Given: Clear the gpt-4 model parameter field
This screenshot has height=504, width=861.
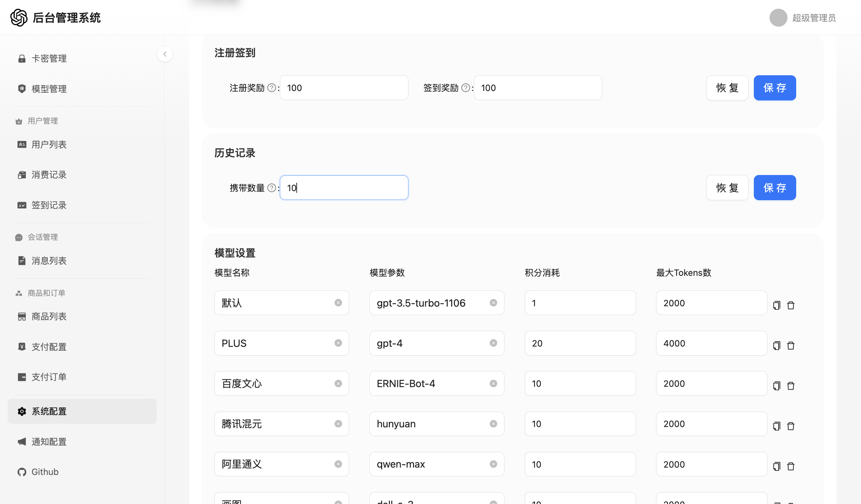Looking at the screenshot, I should coord(493,343).
